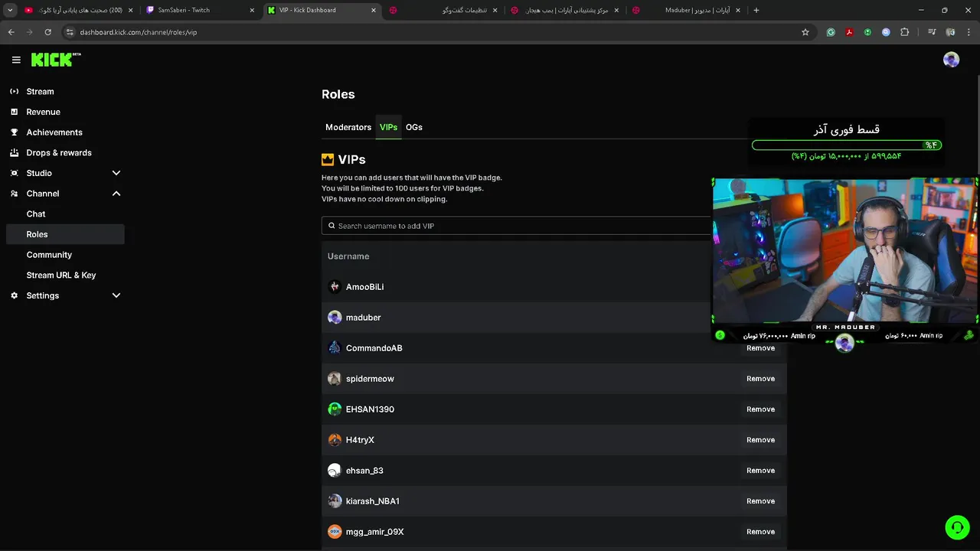Focus the Search username to add VIP field
Image resolution: width=980 pixels, height=551 pixels.
click(x=517, y=226)
